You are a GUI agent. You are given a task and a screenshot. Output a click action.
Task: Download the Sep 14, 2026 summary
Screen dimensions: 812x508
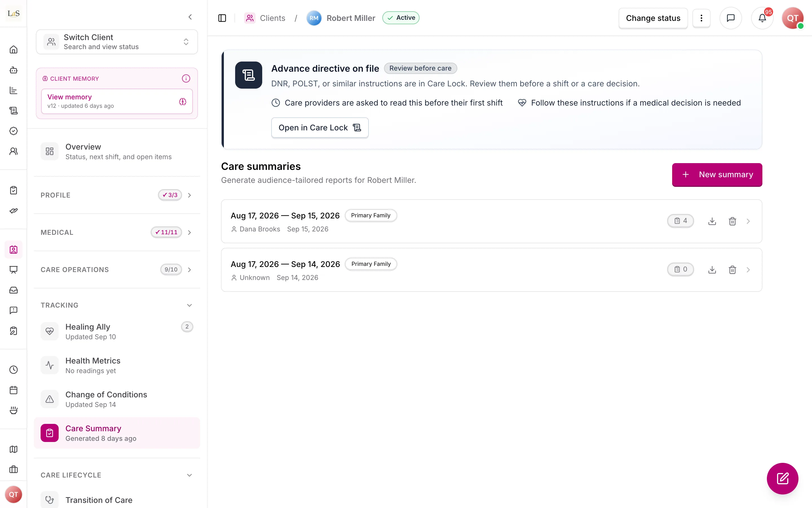coord(712,270)
